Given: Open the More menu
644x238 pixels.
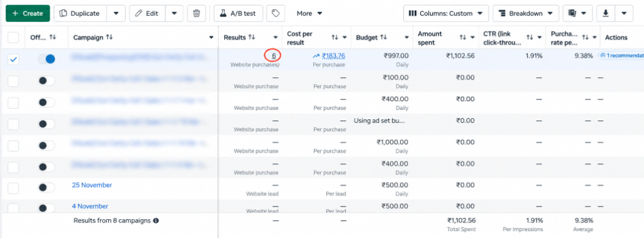Looking at the screenshot, I should (x=309, y=14).
